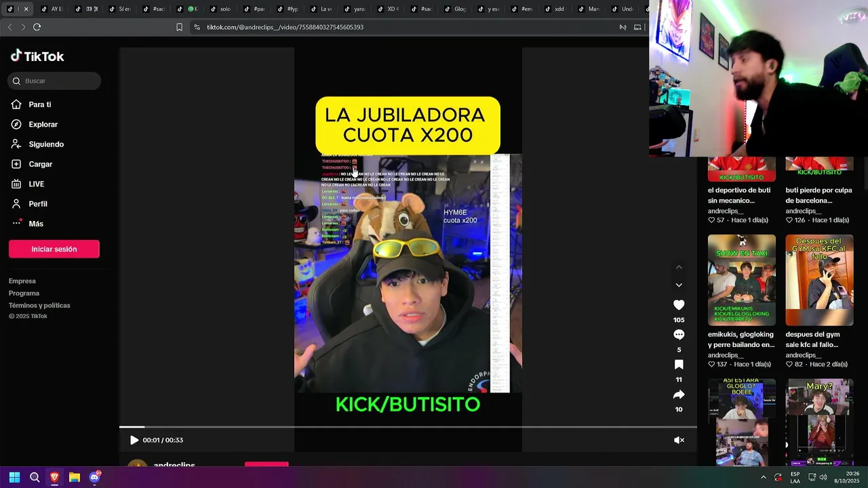Click the video progress bar

(x=408, y=427)
